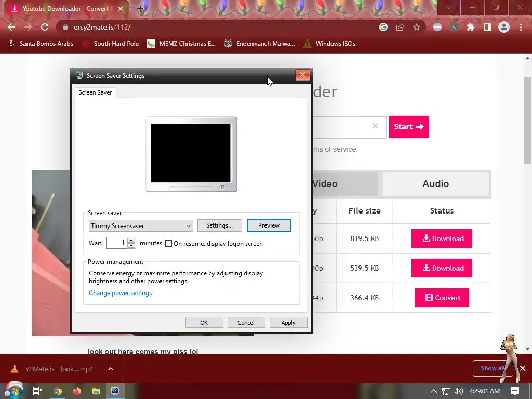This screenshot has height=399, width=532.
Task: Open the Extensions puzzle icon
Action: point(471,27)
